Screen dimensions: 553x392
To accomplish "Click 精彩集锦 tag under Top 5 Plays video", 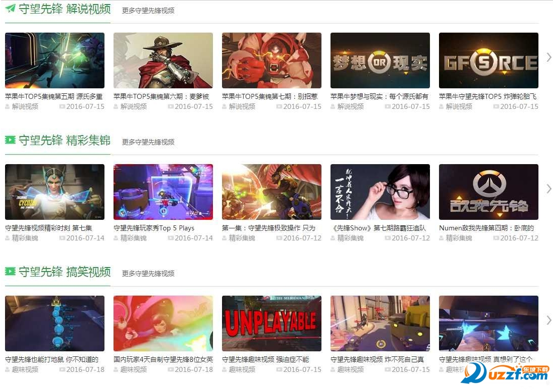I will click(134, 237).
